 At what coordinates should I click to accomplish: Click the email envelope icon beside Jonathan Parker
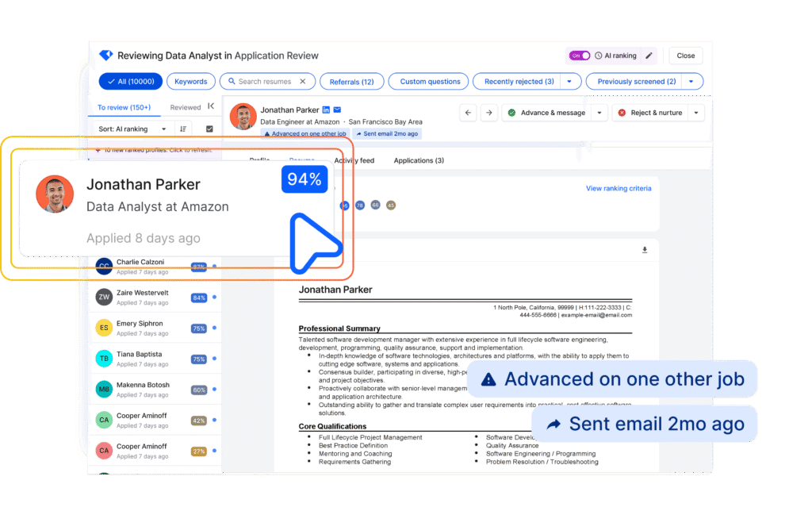[337, 109]
